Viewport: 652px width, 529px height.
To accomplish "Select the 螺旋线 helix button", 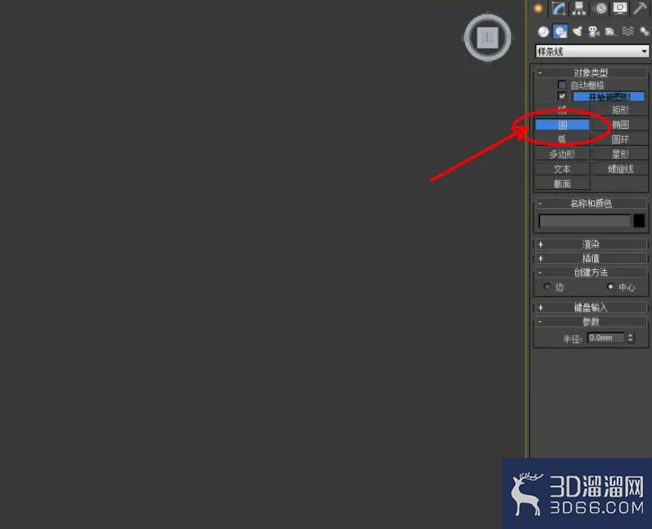I will coord(620,169).
